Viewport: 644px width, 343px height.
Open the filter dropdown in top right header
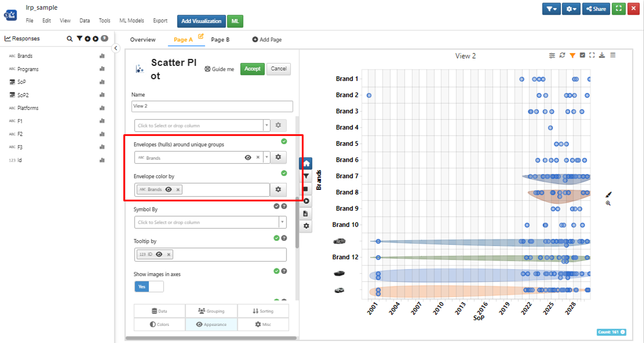click(x=551, y=9)
